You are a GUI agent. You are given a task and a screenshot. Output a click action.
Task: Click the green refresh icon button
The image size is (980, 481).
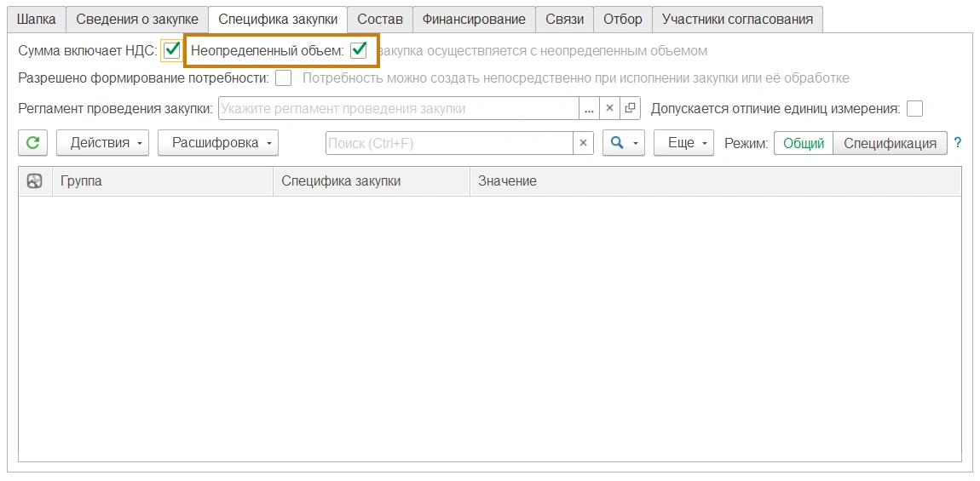click(33, 142)
